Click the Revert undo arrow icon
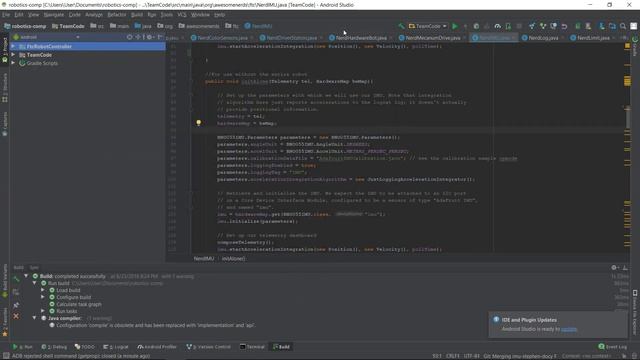The image size is (640, 360). pyautogui.click(x=564, y=26)
